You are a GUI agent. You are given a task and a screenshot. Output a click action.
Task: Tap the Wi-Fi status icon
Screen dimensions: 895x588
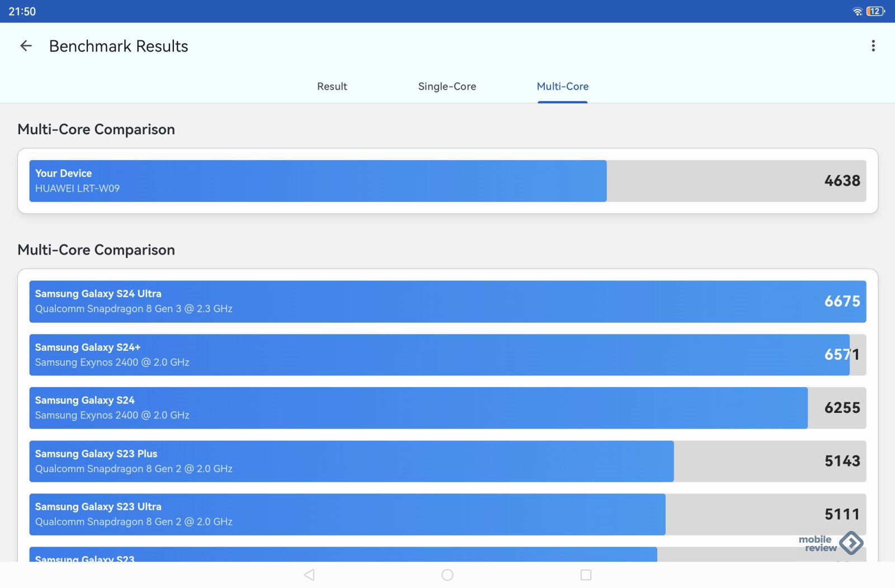[x=857, y=11]
